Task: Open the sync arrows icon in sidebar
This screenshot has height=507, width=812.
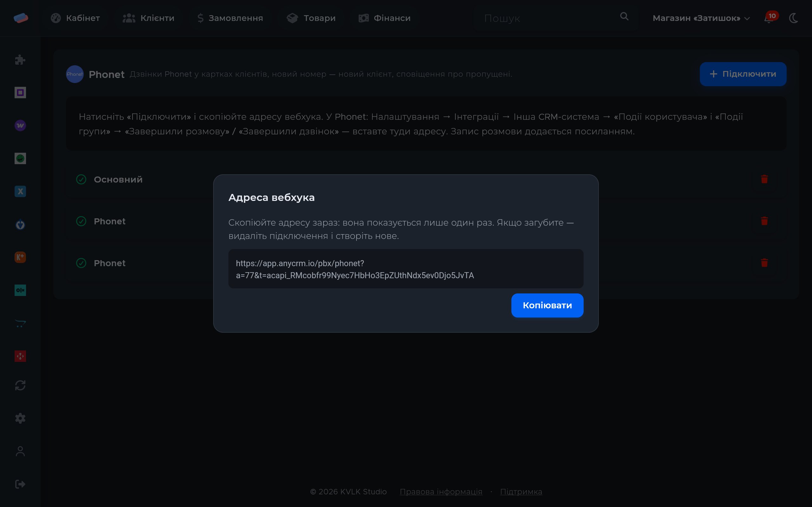Action: coord(20,385)
